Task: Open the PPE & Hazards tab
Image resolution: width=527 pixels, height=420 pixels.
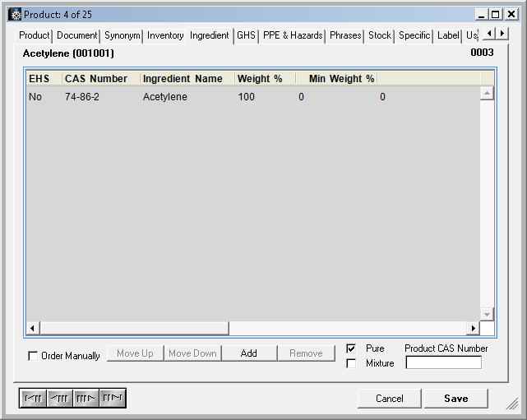Action: click(292, 35)
